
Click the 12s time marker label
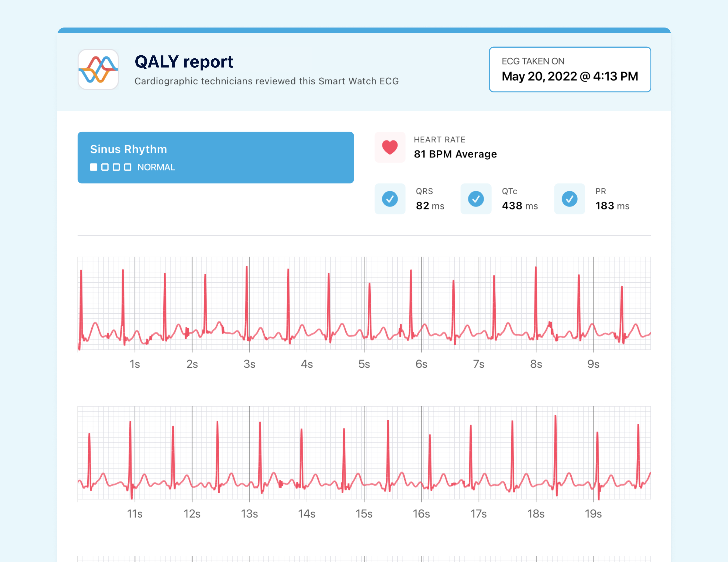tap(192, 514)
